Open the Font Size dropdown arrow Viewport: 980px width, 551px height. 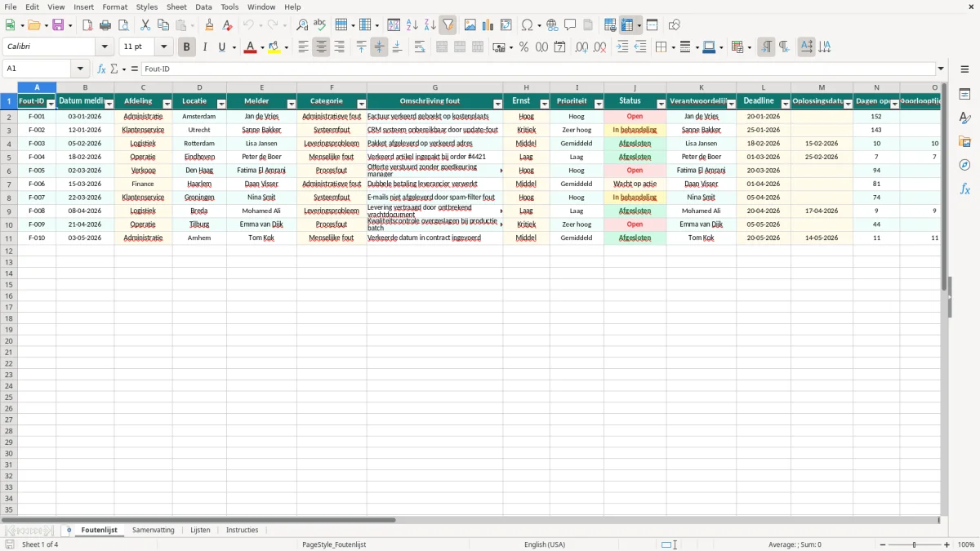(x=163, y=47)
